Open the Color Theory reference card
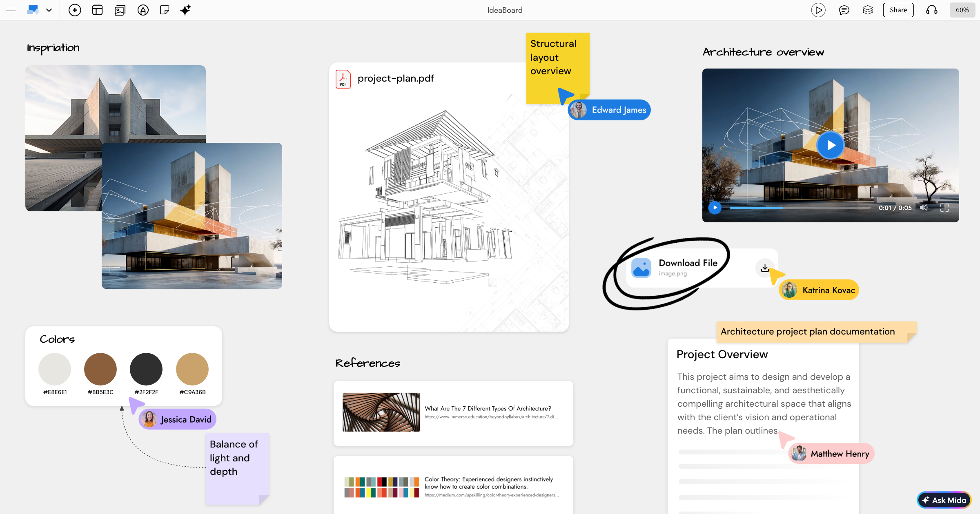The height and width of the screenshot is (514, 980). (x=453, y=485)
